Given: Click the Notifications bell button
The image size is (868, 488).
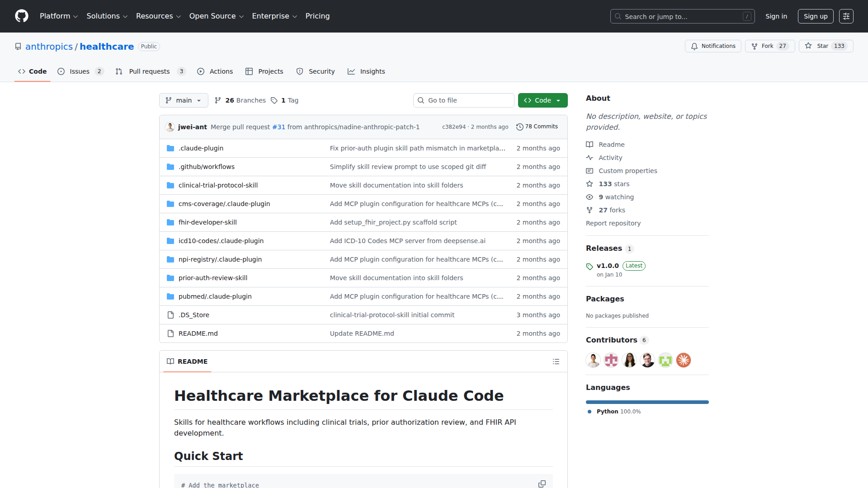Looking at the screenshot, I should 713,46.
